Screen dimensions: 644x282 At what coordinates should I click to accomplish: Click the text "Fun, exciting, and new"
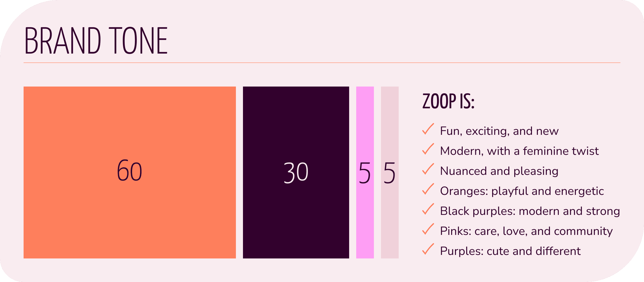coord(499,131)
